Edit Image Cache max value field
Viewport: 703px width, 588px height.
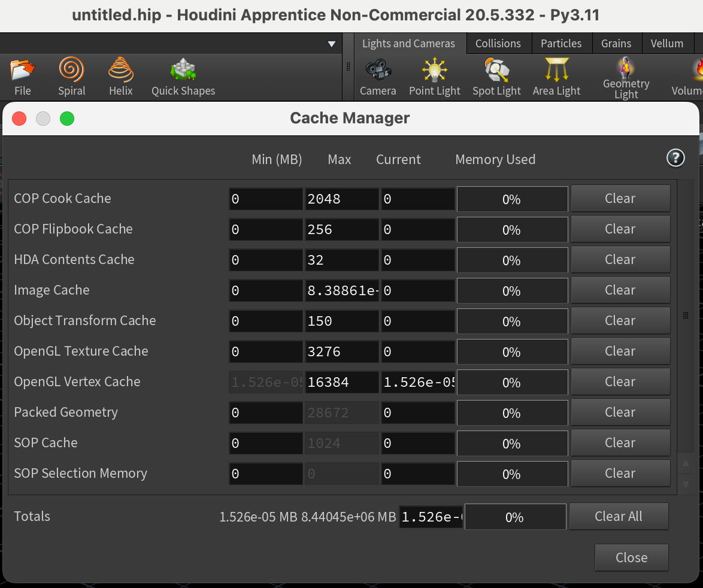pos(342,290)
